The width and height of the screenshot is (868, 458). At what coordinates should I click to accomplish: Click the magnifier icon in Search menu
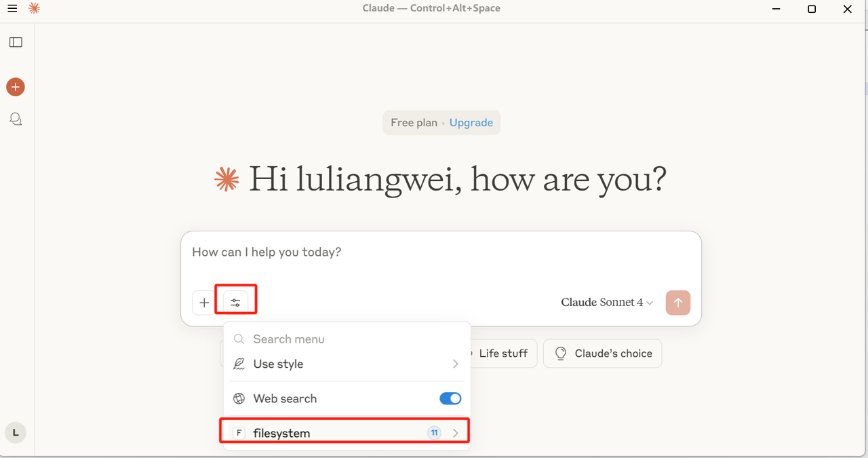click(239, 339)
